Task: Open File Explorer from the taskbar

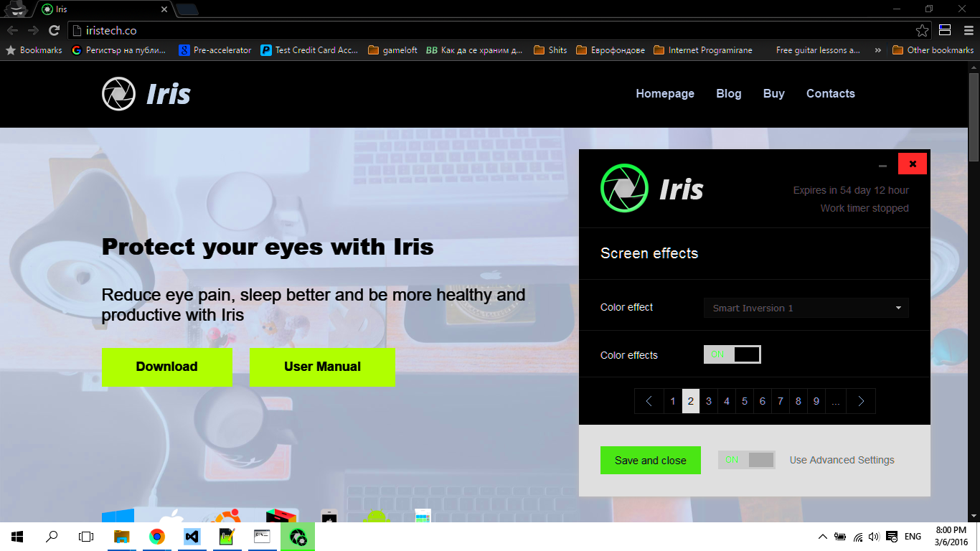Action: coord(122,536)
